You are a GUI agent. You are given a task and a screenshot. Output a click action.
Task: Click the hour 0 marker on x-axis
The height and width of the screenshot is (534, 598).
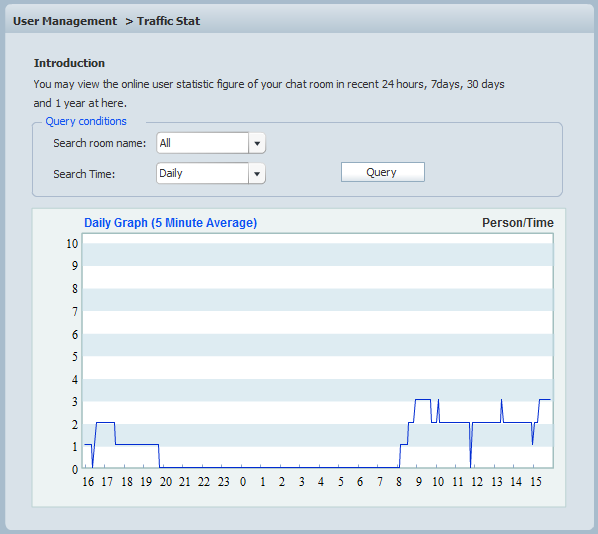click(x=243, y=482)
